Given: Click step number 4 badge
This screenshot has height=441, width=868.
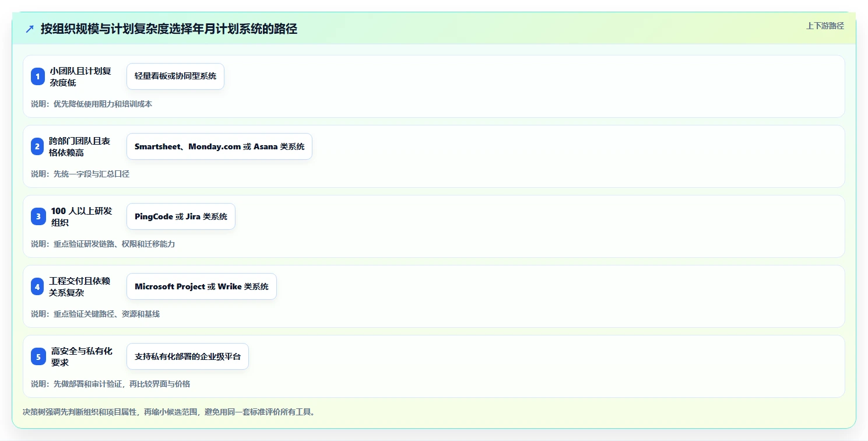Looking at the screenshot, I should 38,286.
